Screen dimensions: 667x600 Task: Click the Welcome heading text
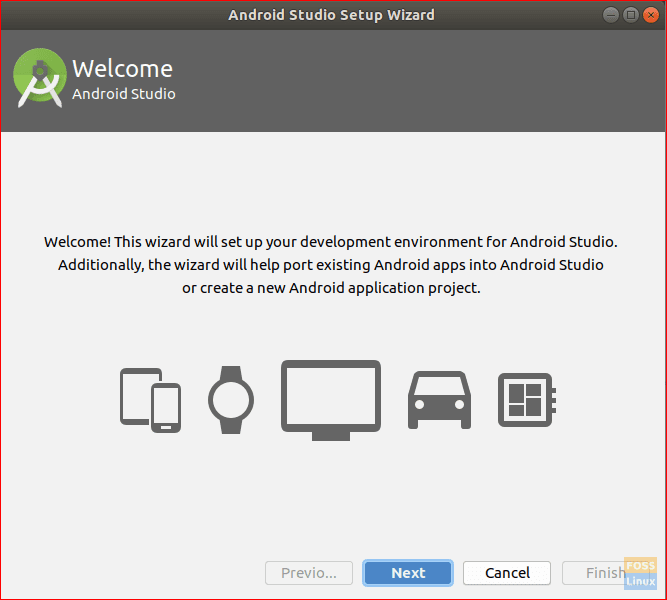pos(123,69)
